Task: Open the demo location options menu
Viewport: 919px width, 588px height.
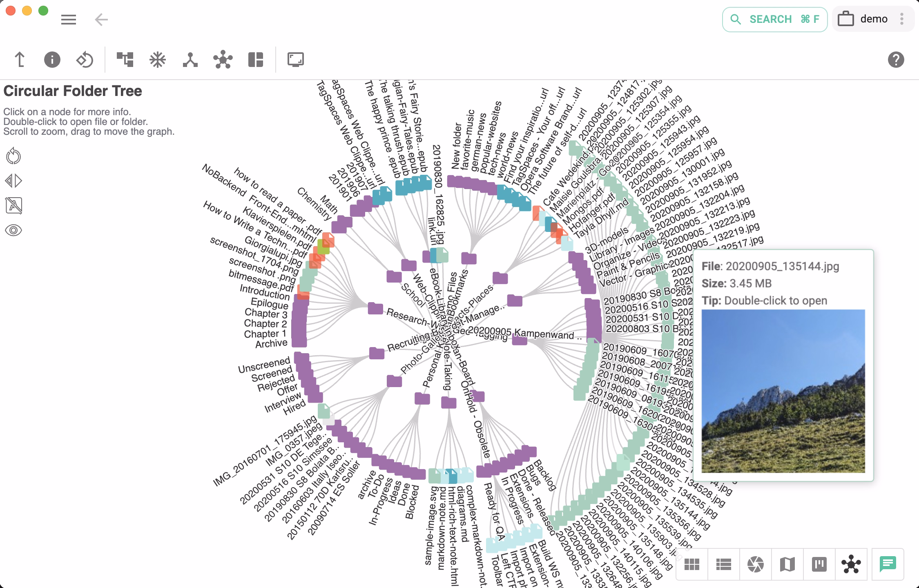Action: [x=902, y=19]
